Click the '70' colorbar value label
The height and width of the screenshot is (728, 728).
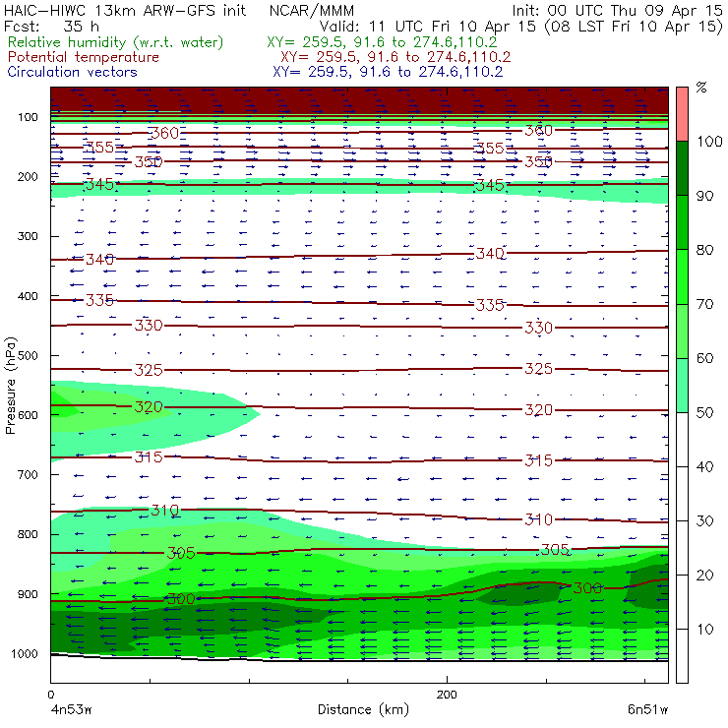(x=704, y=304)
